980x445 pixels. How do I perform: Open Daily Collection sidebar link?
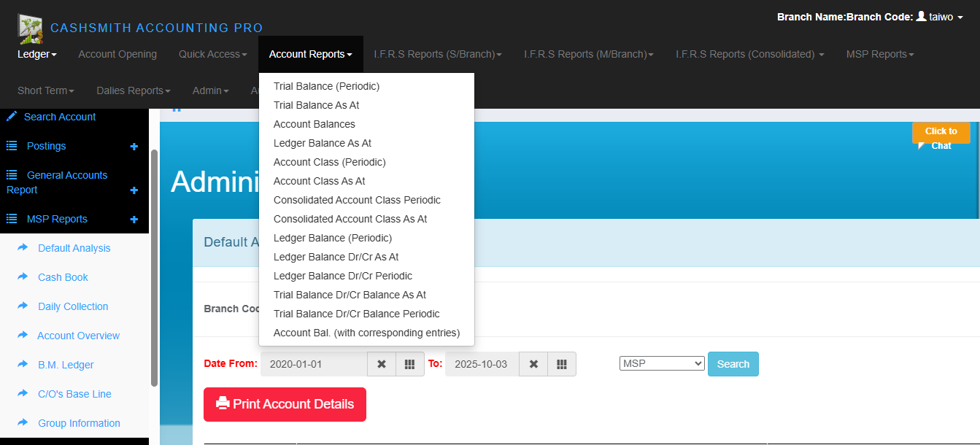pos(73,306)
